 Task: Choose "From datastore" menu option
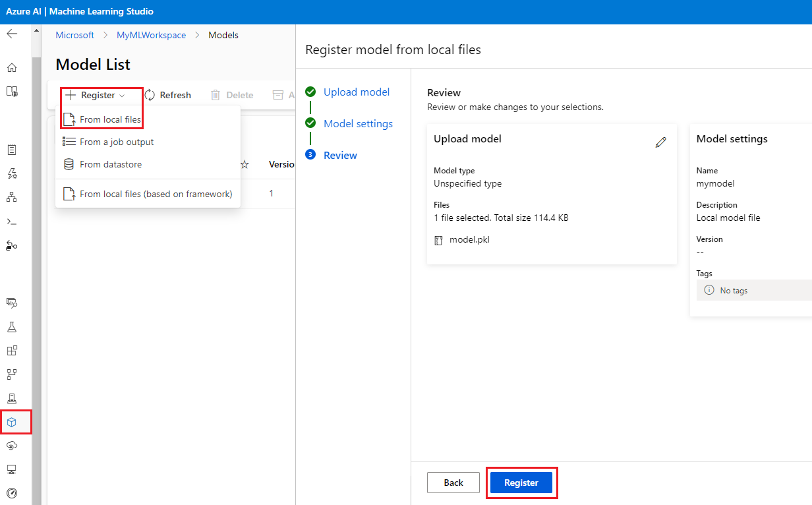pos(111,164)
